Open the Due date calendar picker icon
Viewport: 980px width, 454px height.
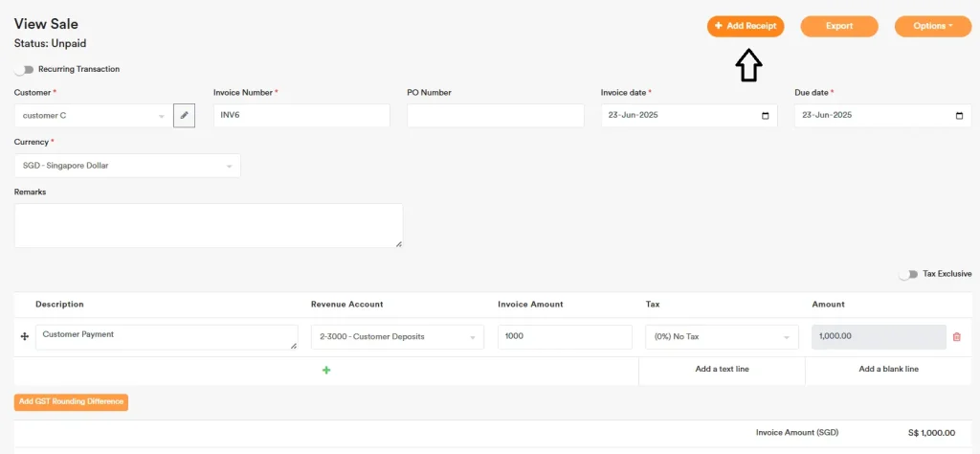tap(959, 116)
